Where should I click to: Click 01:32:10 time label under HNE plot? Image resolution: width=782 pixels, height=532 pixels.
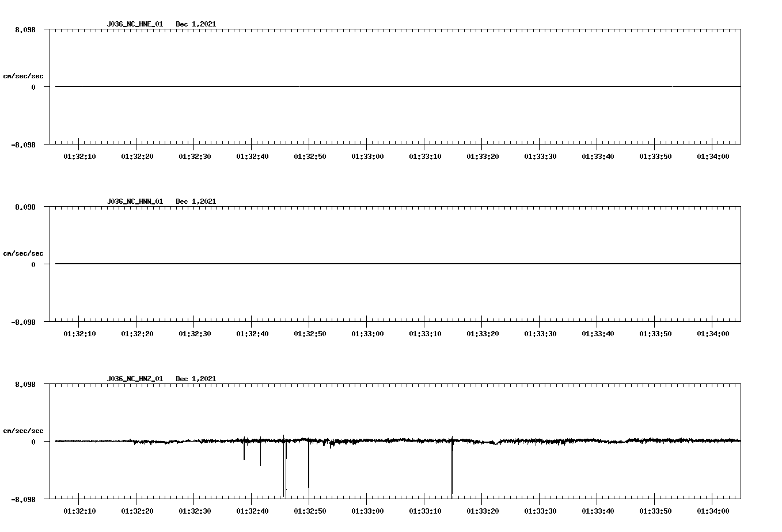tap(79, 157)
